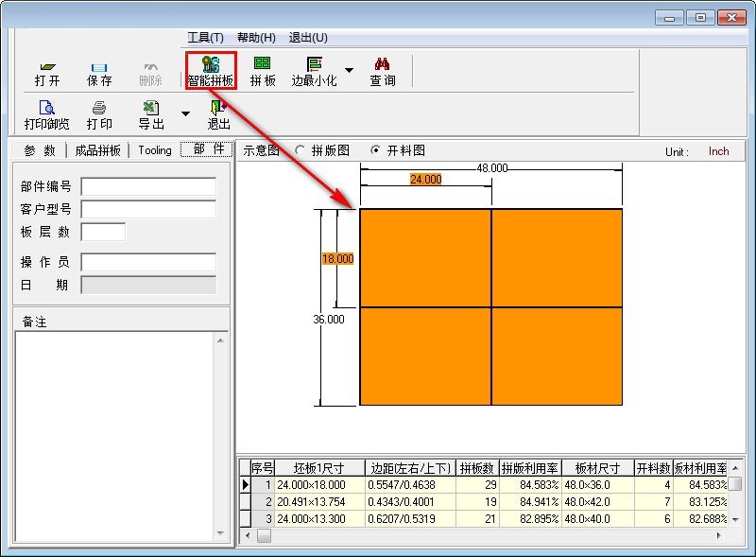Open the 查询 (Query) binoculars tool

(383, 72)
